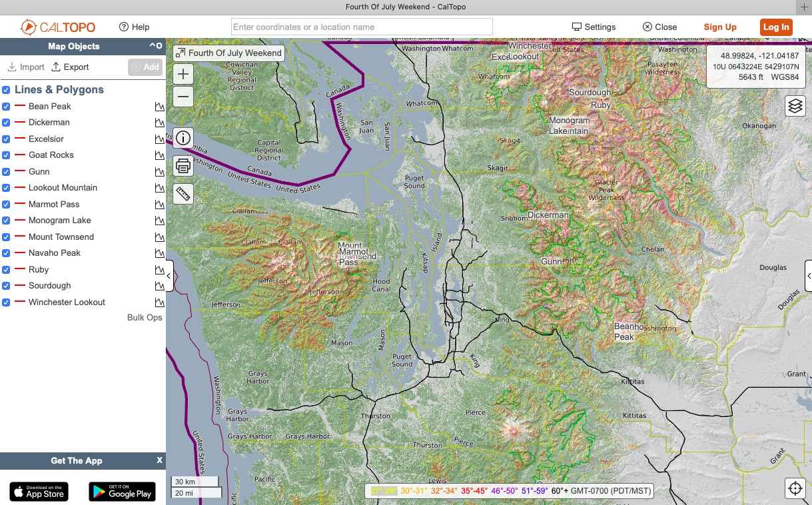Collapse the left sidebar panel

click(169, 276)
